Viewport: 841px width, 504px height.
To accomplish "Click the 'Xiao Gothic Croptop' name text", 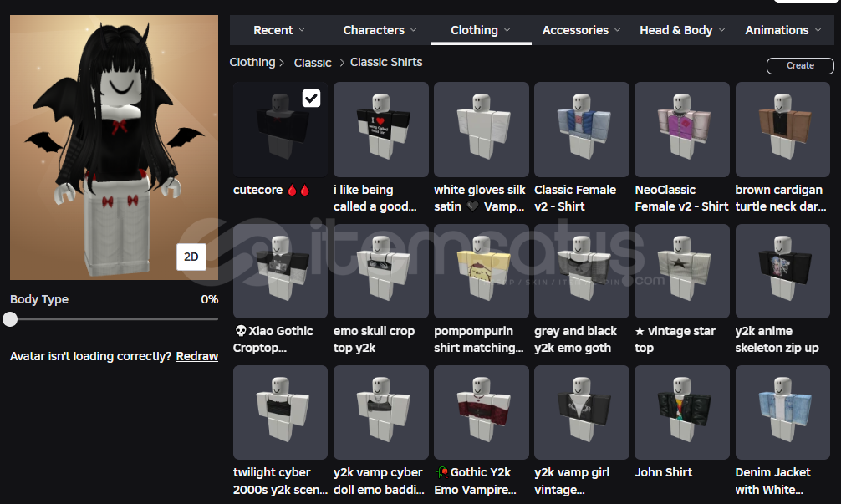I will [x=273, y=339].
